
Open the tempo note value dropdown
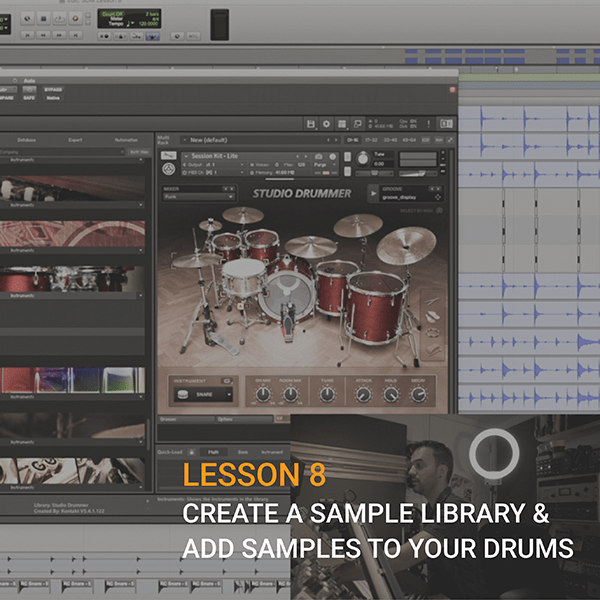tap(130, 24)
